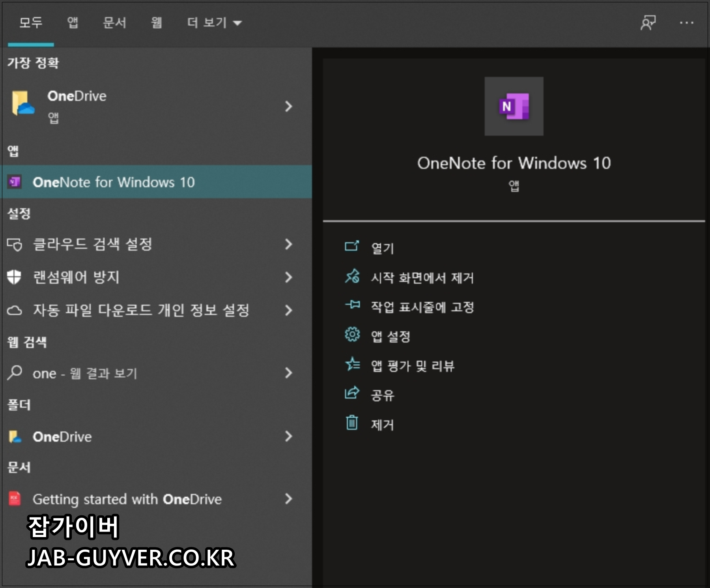Image resolution: width=710 pixels, height=588 pixels.
Task: Click the taskbar pin icon
Action: (352, 305)
